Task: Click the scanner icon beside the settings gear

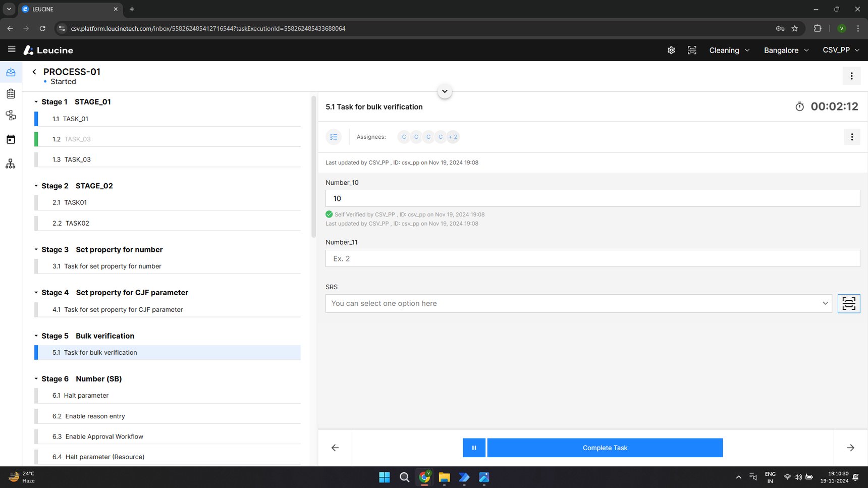Action: pos(692,50)
